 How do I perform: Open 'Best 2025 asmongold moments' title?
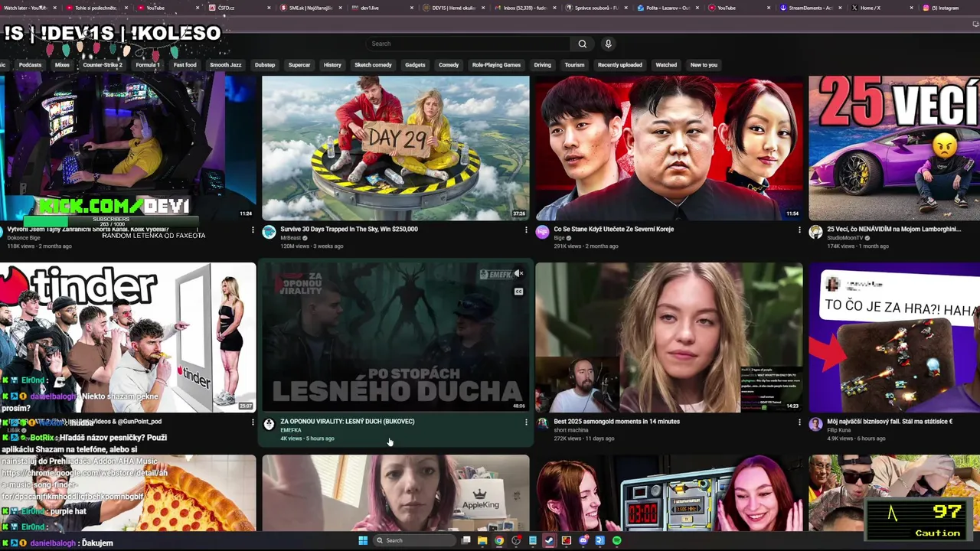tap(616, 421)
